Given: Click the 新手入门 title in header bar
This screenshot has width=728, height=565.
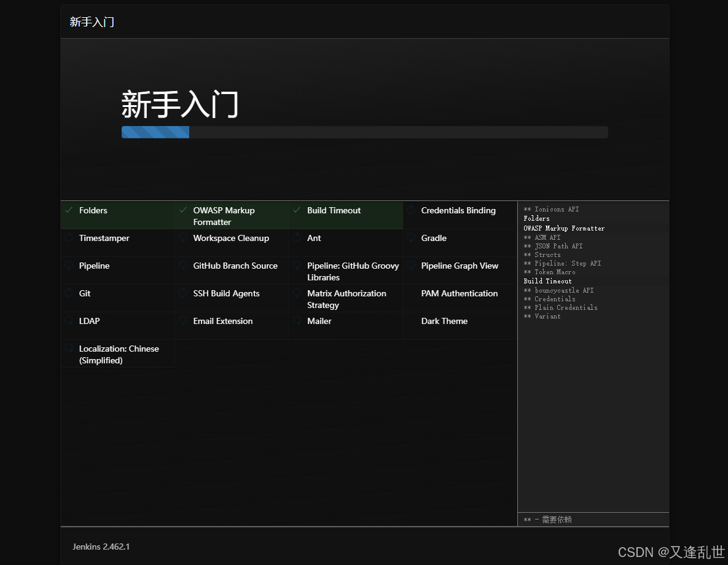Looking at the screenshot, I should tap(92, 22).
